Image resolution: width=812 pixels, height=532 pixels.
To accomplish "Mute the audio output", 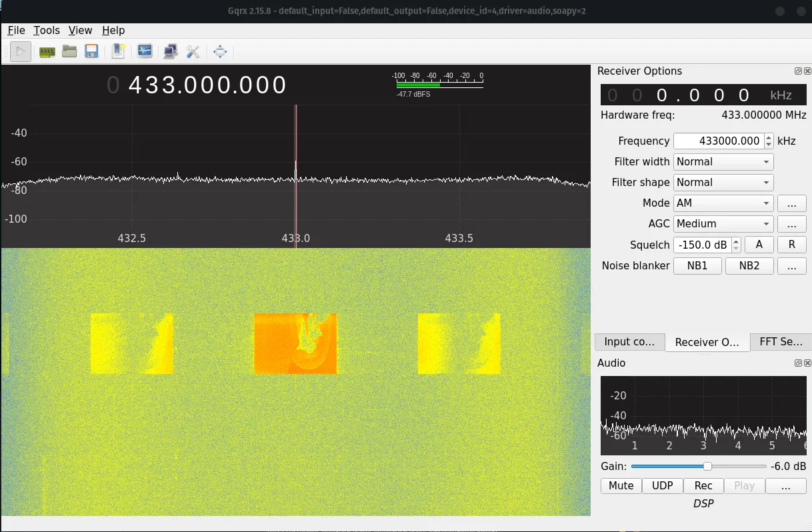I will 621,486.
